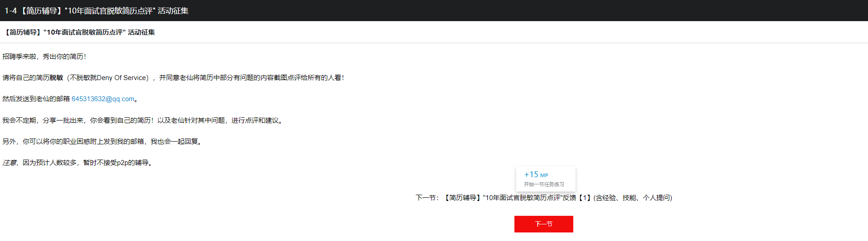
Task: Click the text (含经验、技能、个人提问)
Action: point(633,198)
